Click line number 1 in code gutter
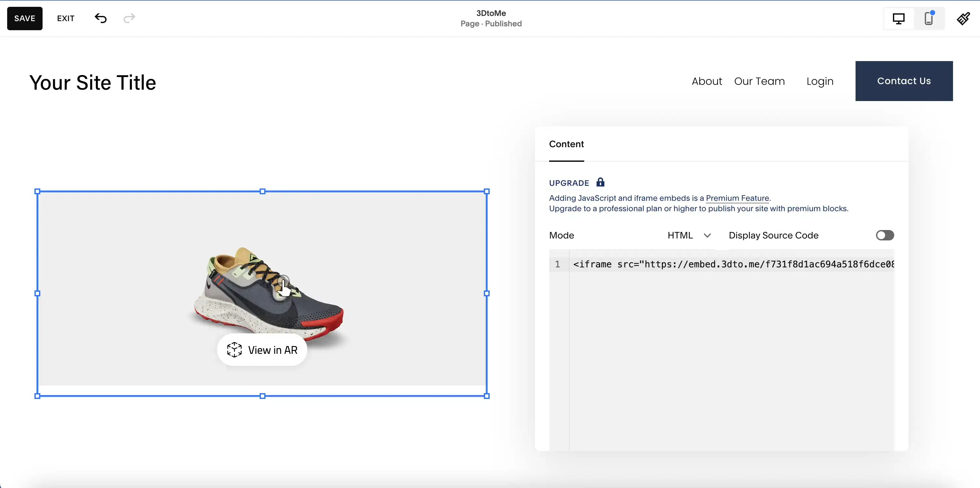Viewport: 980px width, 488px height. [557, 264]
